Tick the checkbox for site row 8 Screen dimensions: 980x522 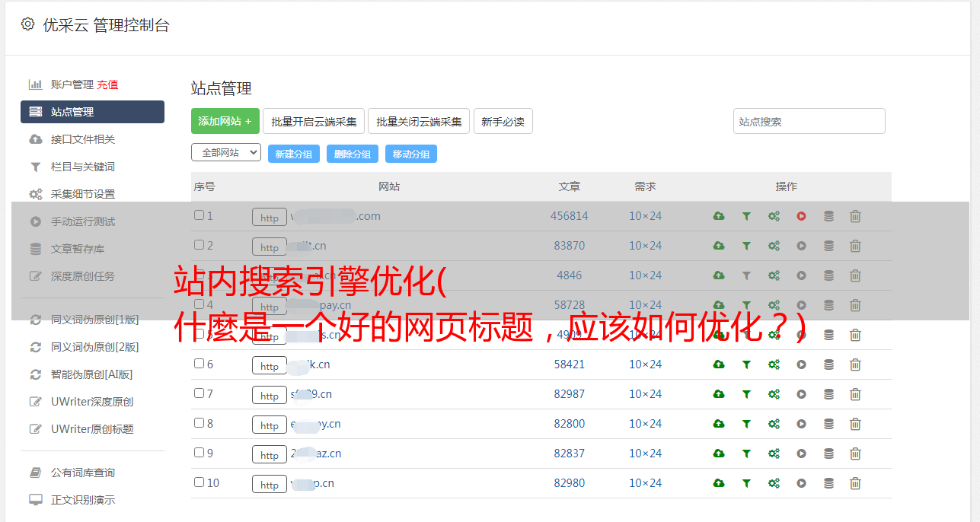point(199,423)
